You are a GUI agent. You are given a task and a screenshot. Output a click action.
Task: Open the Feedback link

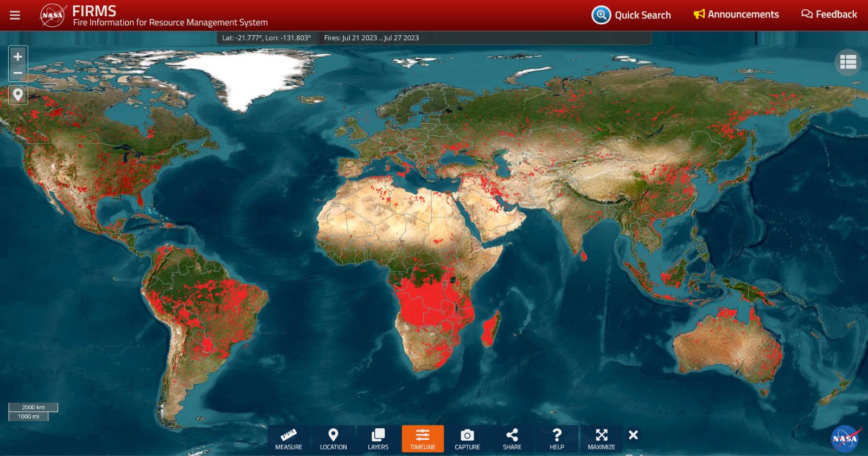829,15
